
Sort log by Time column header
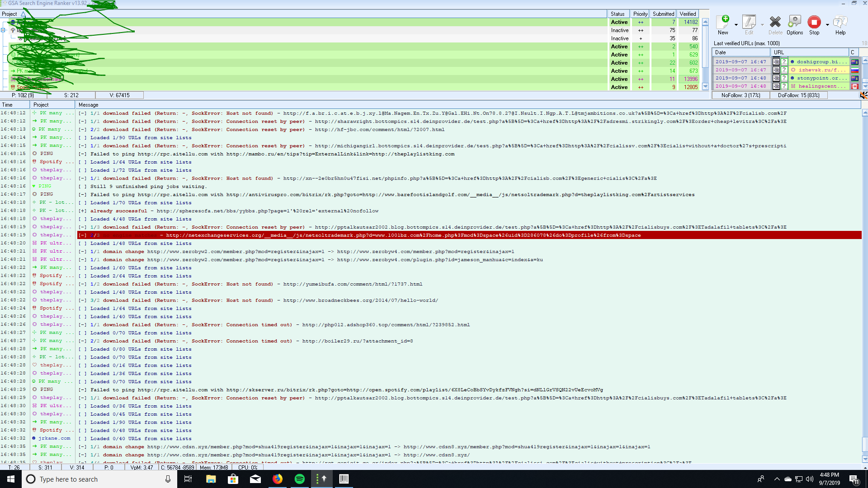coord(15,105)
